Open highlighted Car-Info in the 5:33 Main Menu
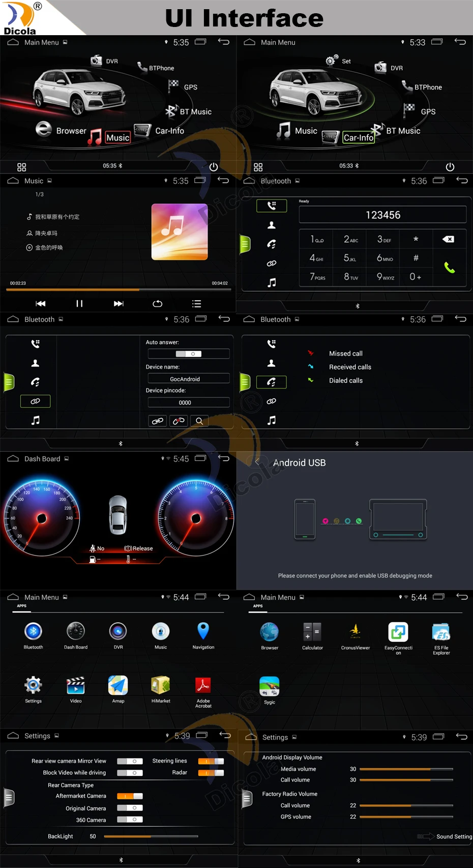This screenshot has width=473, height=868. tap(358, 137)
